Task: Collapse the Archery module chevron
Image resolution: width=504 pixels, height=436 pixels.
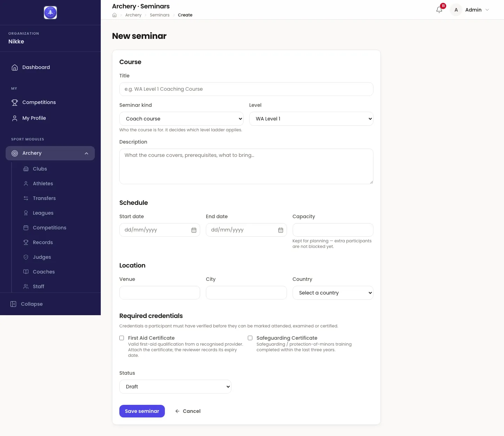Action: point(86,153)
